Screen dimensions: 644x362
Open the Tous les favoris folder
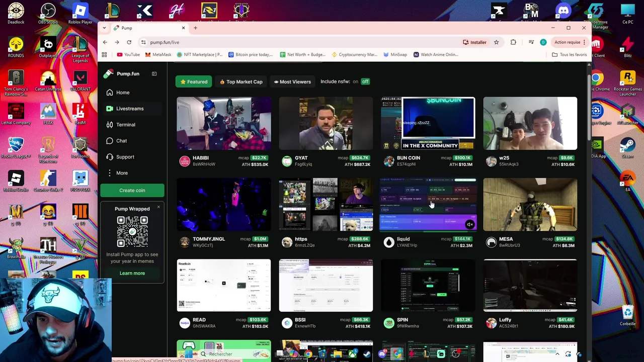569,54
